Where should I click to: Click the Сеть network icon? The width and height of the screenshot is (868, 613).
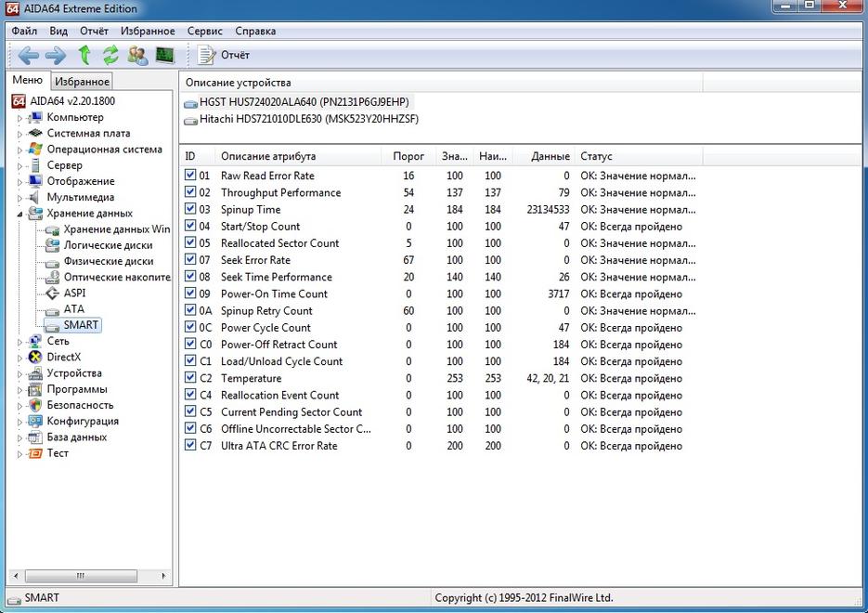pos(35,341)
